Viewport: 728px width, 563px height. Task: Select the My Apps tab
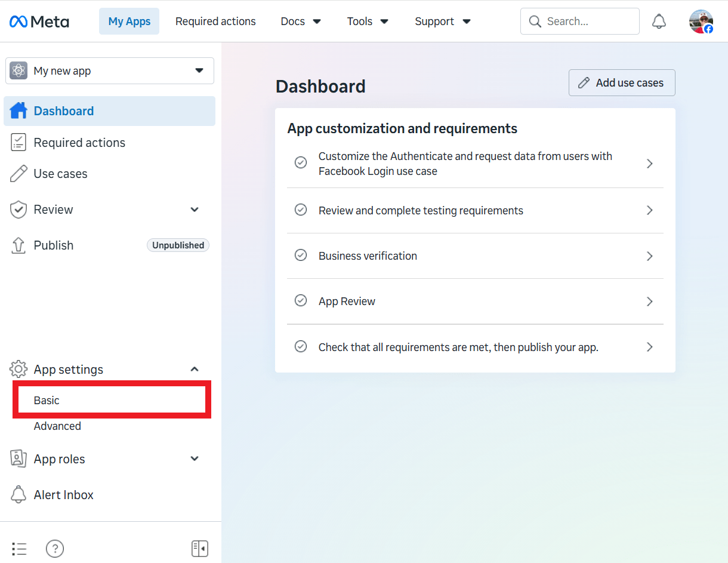[x=129, y=21]
